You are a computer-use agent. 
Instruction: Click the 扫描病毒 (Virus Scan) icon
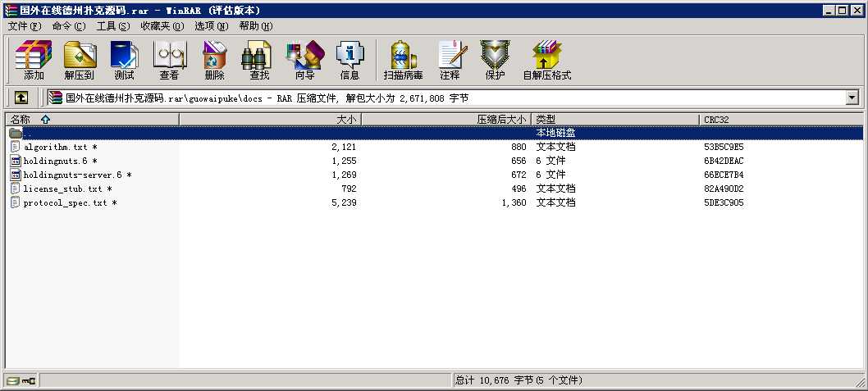tap(403, 60)
